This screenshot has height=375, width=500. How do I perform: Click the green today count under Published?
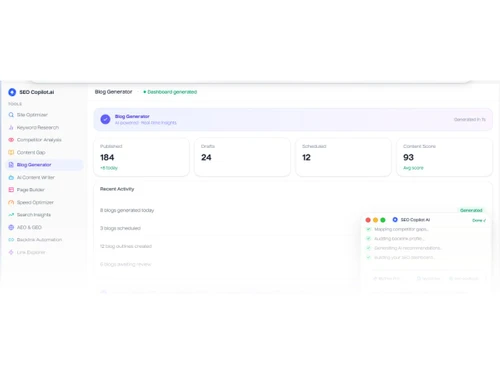[109, 168]
